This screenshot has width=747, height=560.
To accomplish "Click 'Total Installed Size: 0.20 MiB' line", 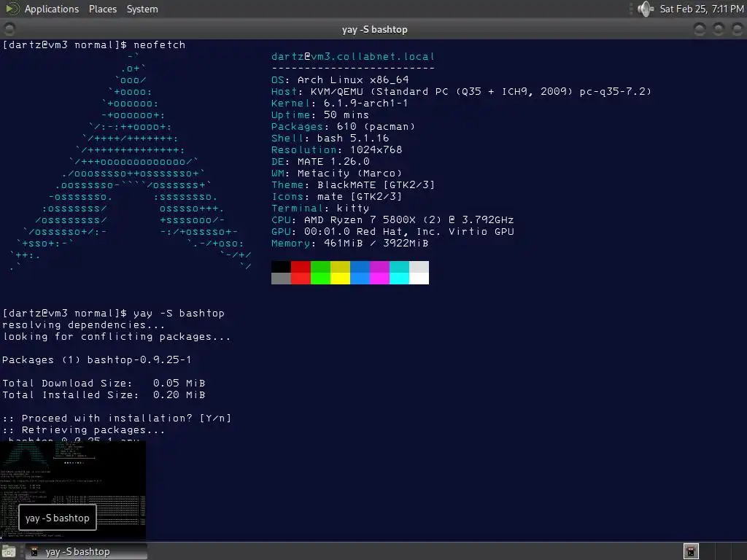I will (104, 394).
